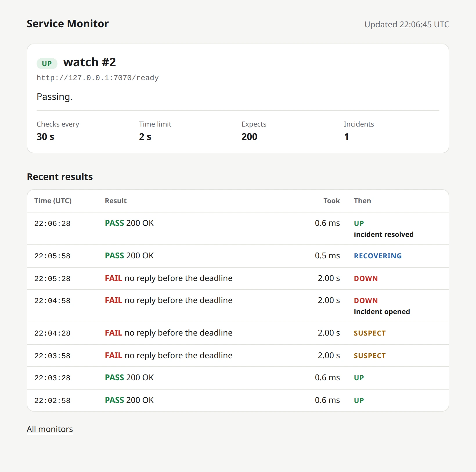Click the Time (UTC) column header

pyautogui.click(x=53, y=201)
